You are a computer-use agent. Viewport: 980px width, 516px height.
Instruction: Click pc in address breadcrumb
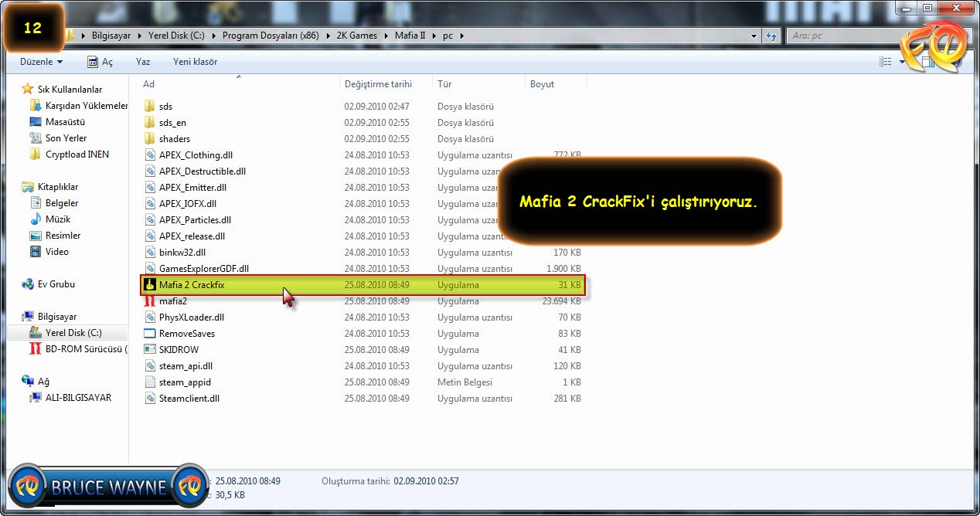click(x=447, y=36)
